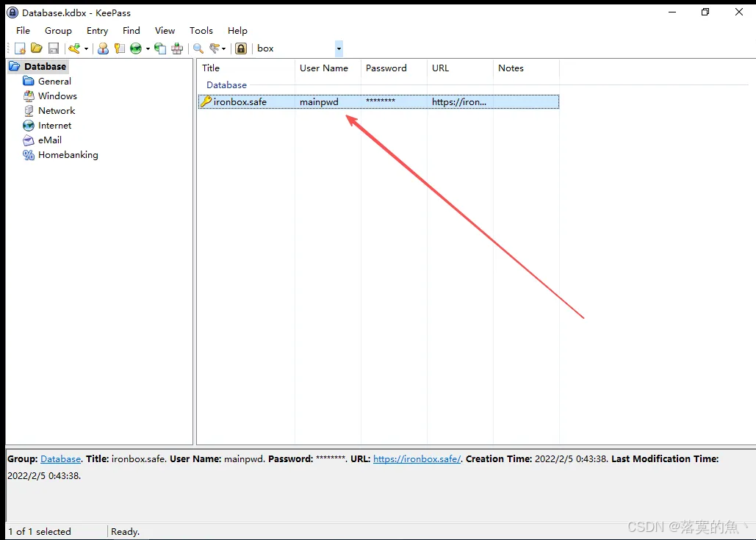
Task: Click the Lock Workspace padlock icon
Action: pyautogui.click(x=241, y=48)
